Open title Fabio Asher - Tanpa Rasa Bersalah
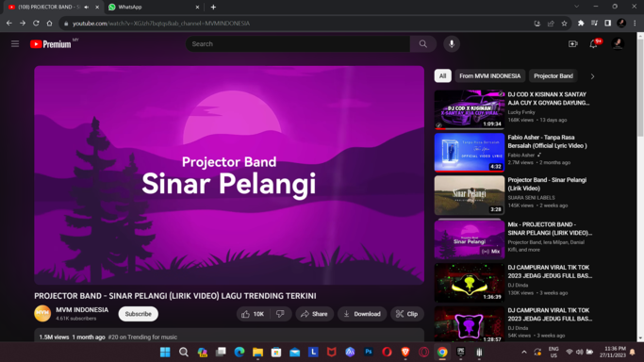 [547, 141]
